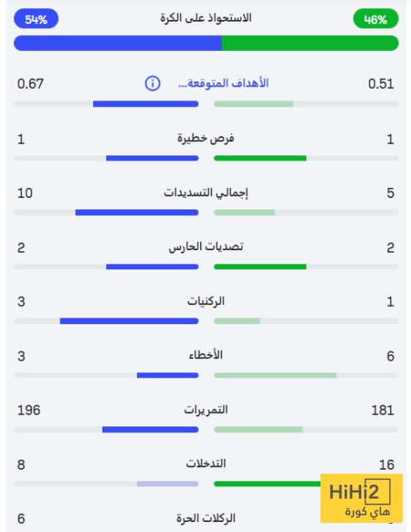Click the green segment of possession bar
Viewport: 411px width, 532px height.
tap(310, 43)
